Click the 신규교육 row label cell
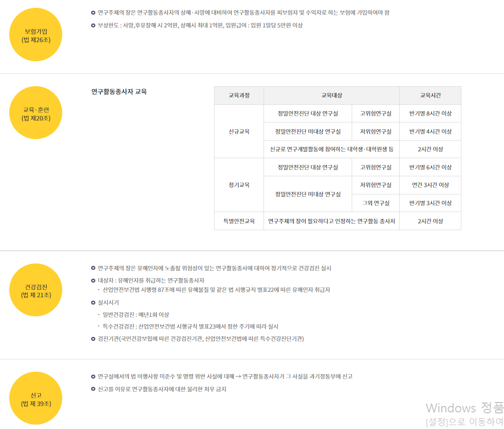 (x=239, y=131)
